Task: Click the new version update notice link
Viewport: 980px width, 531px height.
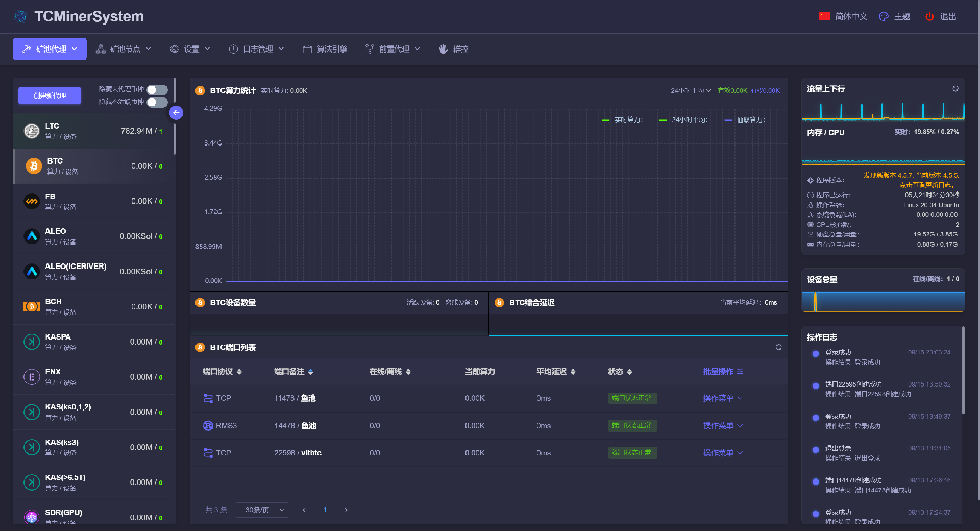Action: (x=911, y=180)
